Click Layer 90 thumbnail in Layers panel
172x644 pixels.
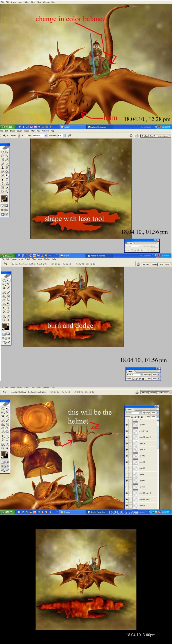pos(135,456)
